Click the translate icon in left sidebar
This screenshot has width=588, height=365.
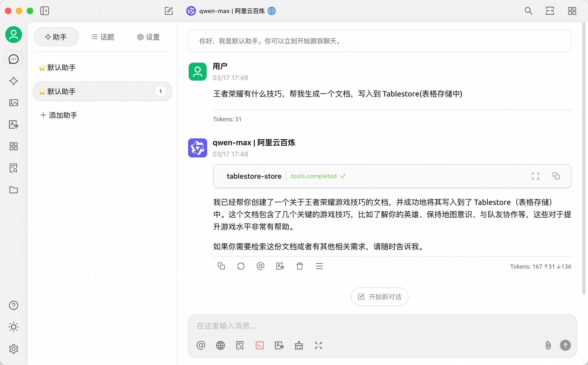coord(13,124)
